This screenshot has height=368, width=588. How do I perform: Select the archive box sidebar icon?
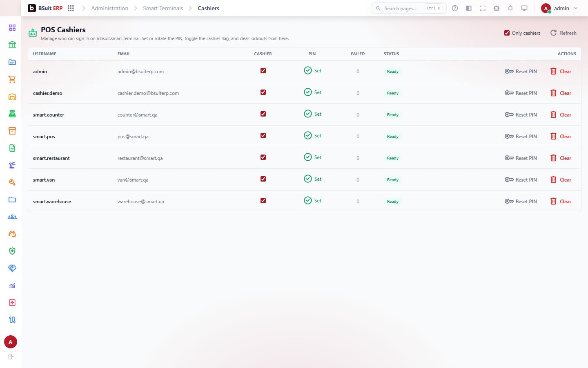click(12, 131)
